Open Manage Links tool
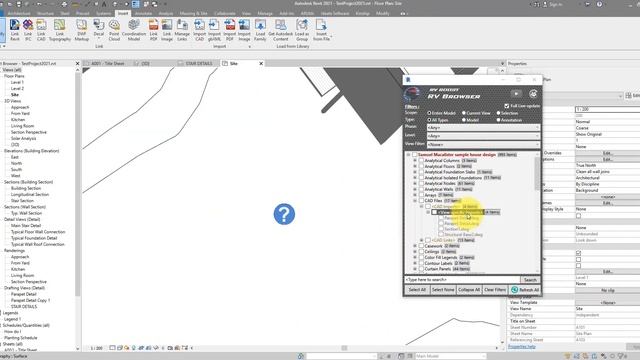640x360 pixels. click(x=182, y=29)
